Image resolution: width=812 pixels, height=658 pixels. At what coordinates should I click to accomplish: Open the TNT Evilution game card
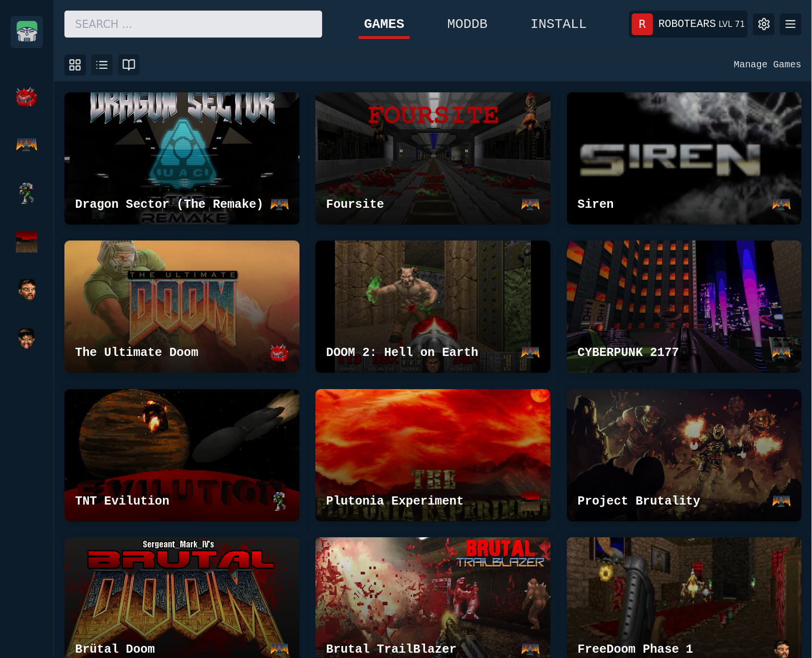click(182, 455)
